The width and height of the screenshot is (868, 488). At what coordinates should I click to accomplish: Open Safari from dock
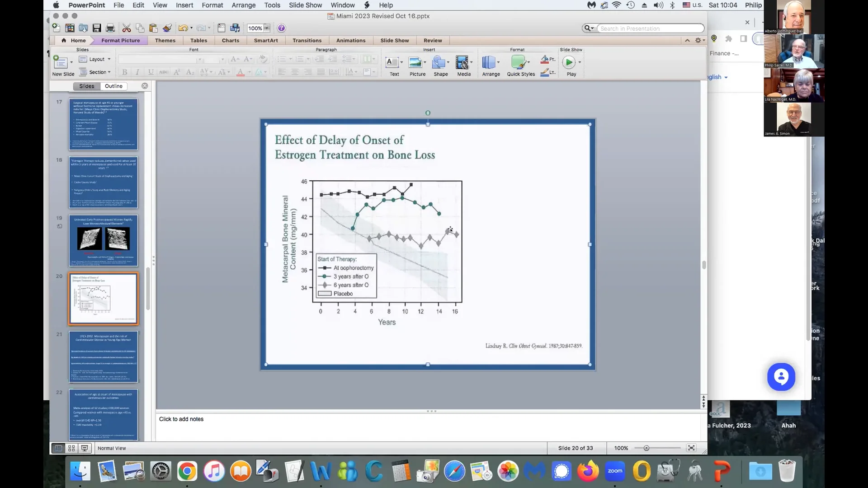point(454,471)
